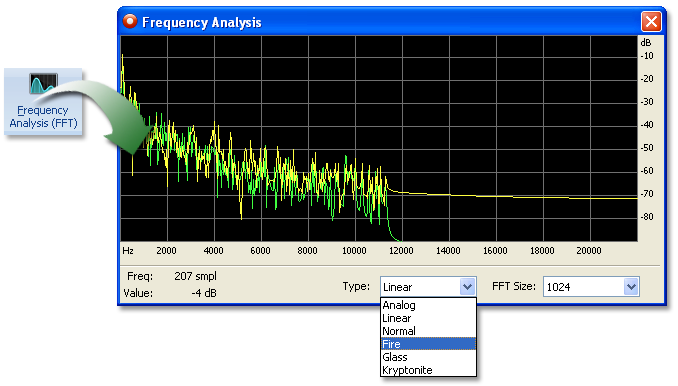The image size is (678, 386).
Task: Select Fire in the Type list
Action: 428,344
